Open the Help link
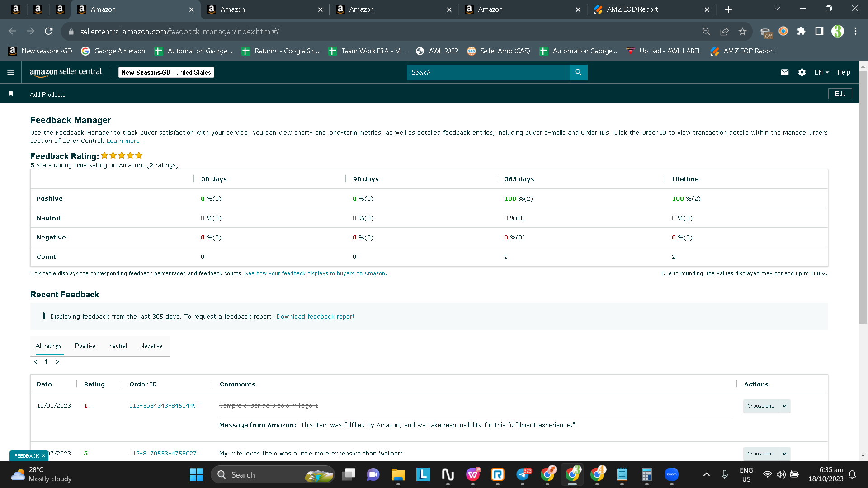This screenshot has width=868, height=488. coord(844,72)
